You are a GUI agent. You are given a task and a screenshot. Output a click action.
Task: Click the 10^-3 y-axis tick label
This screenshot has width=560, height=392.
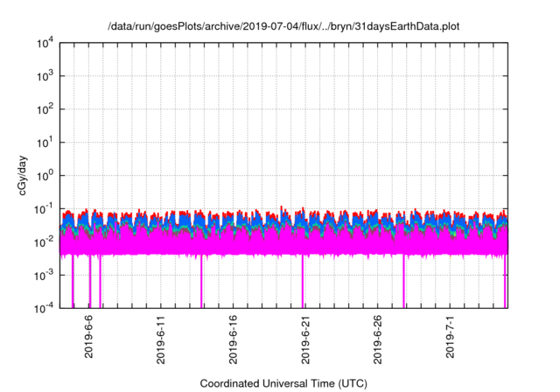pos(44,276)
